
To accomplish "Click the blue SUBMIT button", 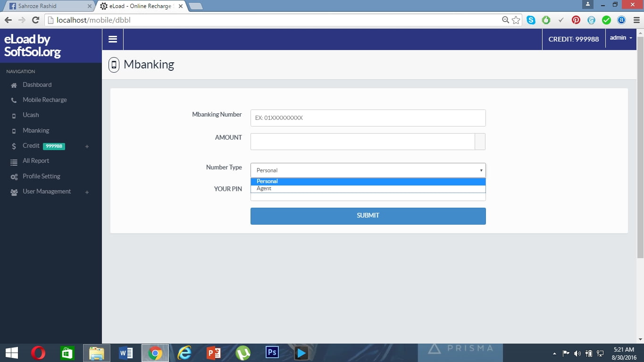I will tap(368, 216).
